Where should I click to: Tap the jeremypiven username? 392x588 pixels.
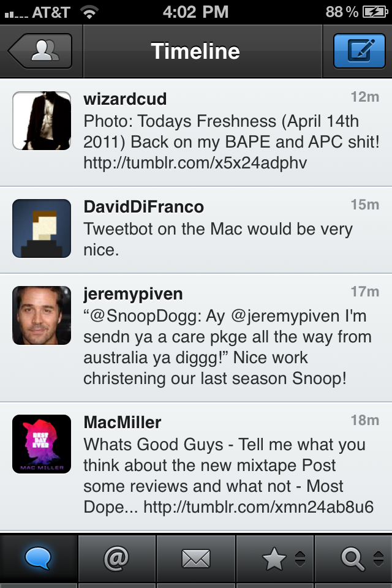(133, 294)
